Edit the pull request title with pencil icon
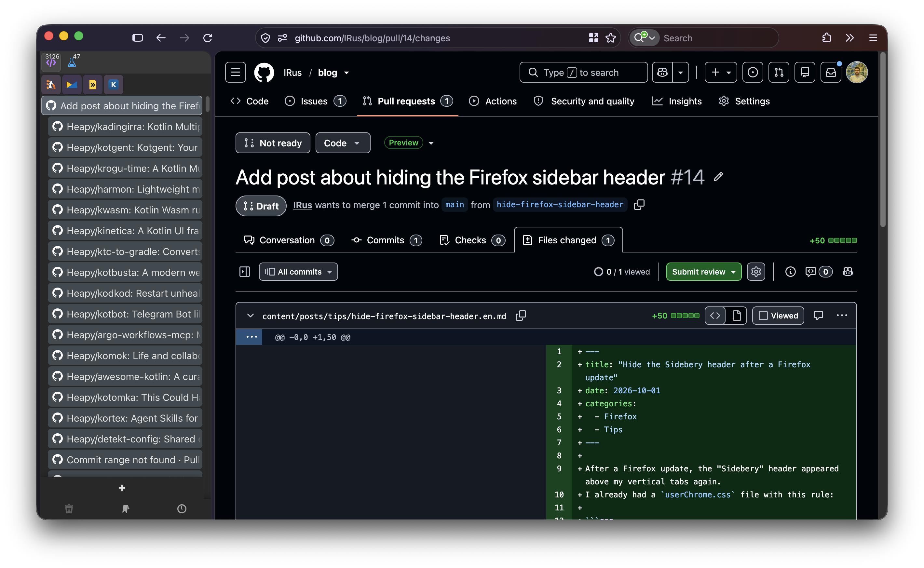 point(718,177)
